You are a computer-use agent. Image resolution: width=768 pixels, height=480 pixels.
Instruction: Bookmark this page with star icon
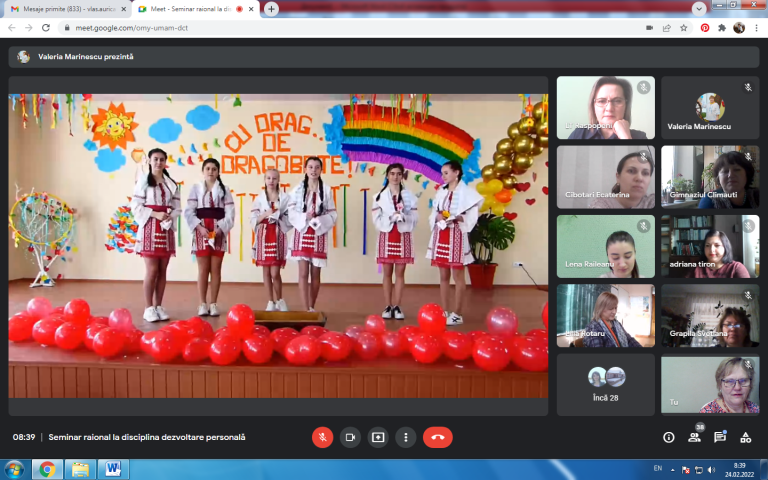pyautogui.click(x=684, y=28)
